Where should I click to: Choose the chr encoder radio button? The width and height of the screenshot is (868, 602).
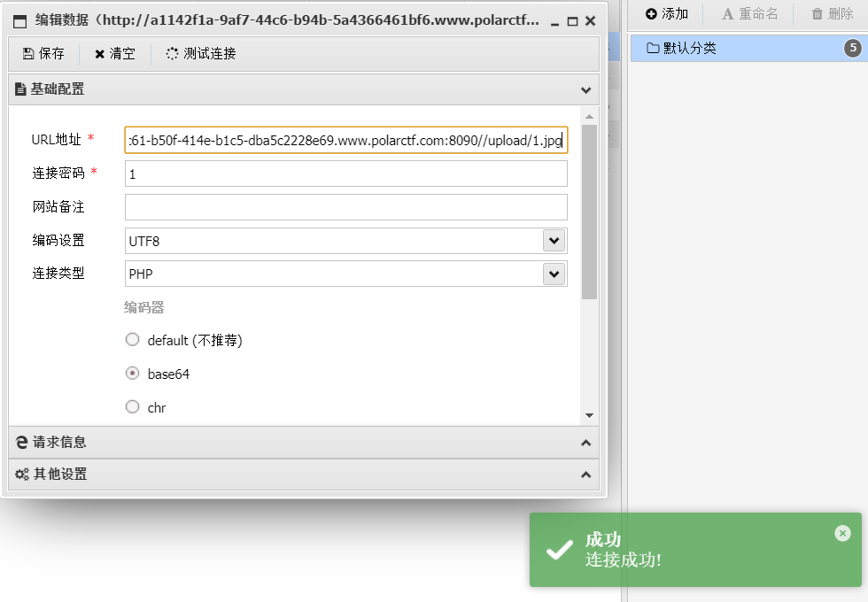tap(132, 406)
